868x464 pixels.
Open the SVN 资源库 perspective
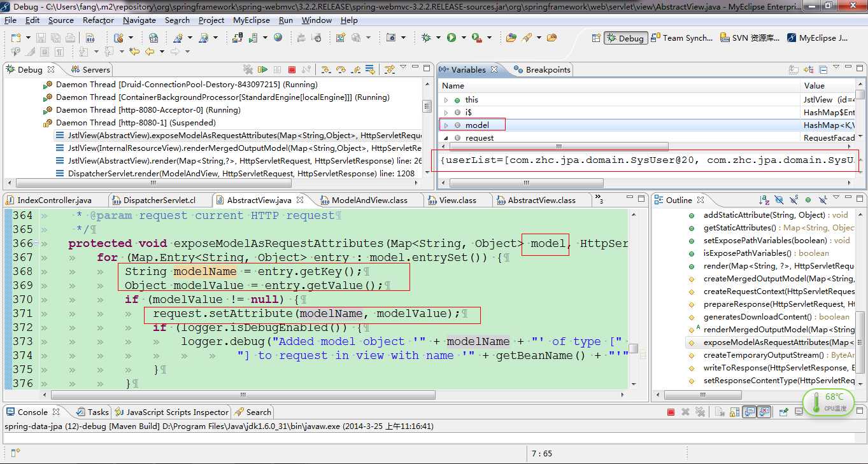(750, 38)
